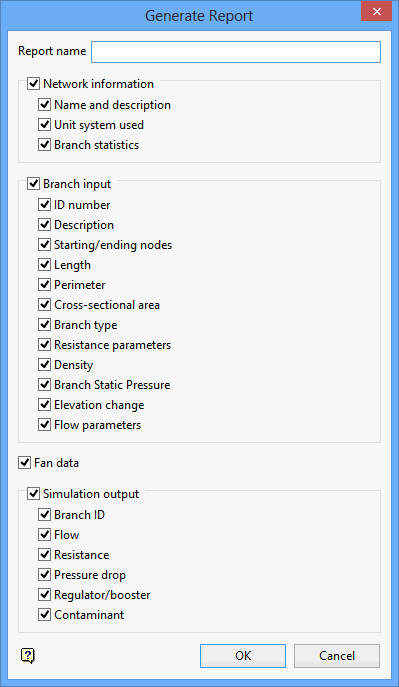Toggle Branch statistics checkbox

click(44, 145)
